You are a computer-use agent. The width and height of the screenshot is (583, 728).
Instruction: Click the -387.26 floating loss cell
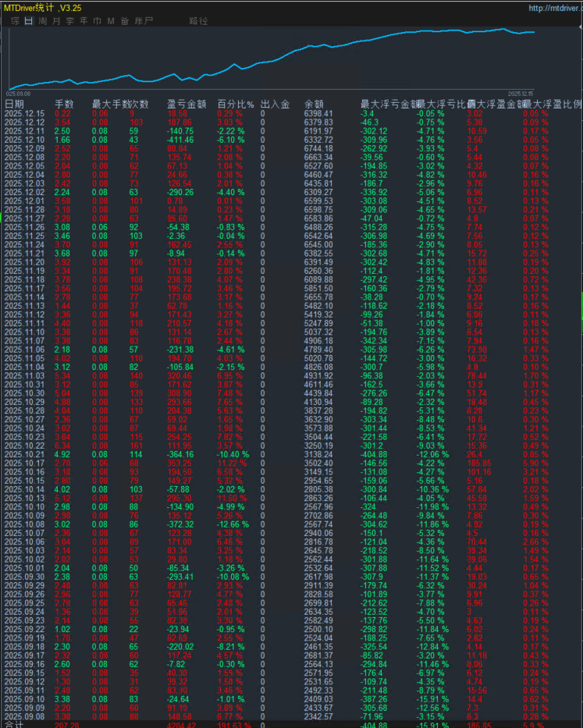(x=374, y=699)
